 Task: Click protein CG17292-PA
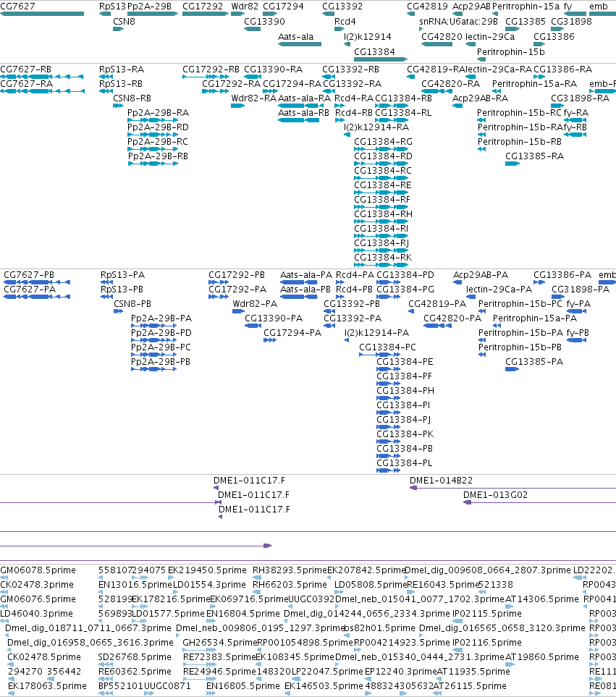pos(237,290)
